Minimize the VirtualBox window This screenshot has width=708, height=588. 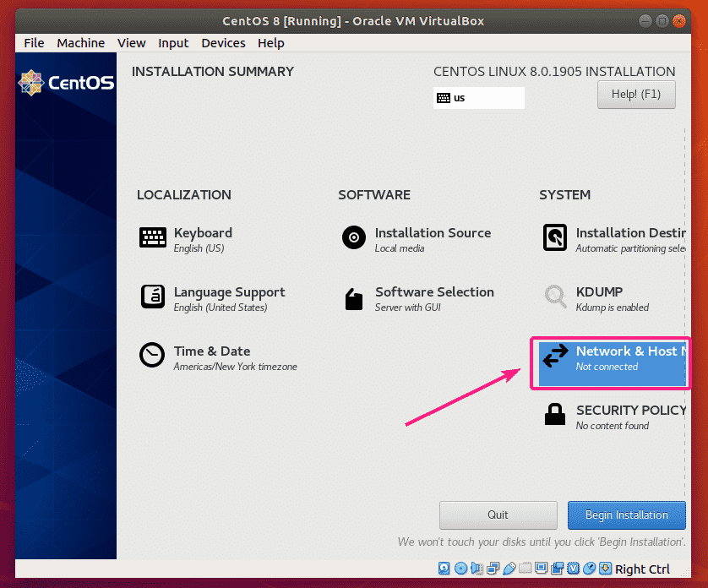[x=645, y=21]
